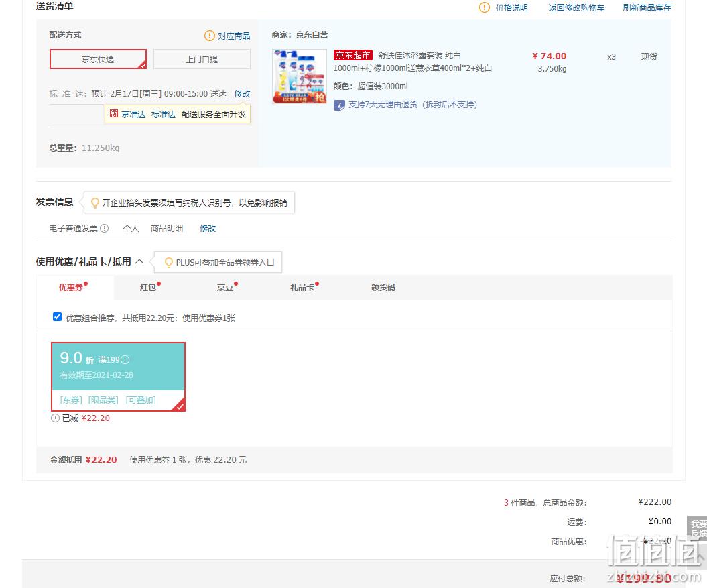Image resolution: width=707 pixels, height=588 pixels.
Task: Click the quantity x3 text
Action: tap(611, 57)
